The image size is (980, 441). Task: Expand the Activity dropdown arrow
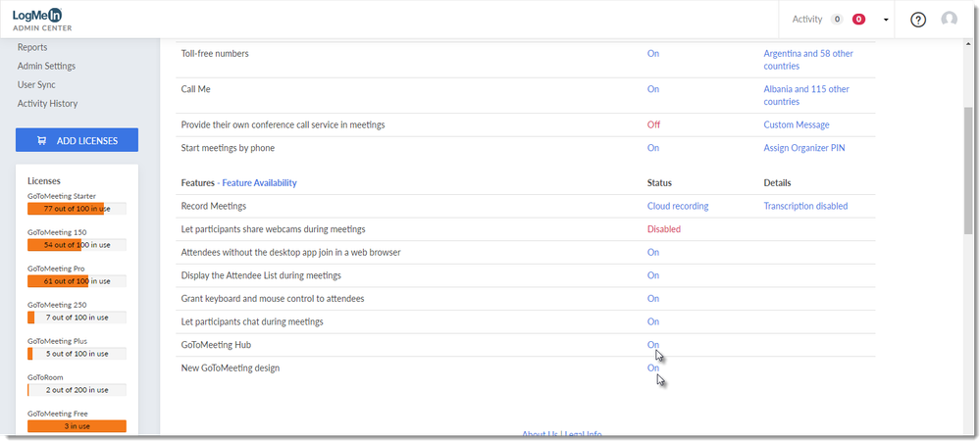[886, 20]
